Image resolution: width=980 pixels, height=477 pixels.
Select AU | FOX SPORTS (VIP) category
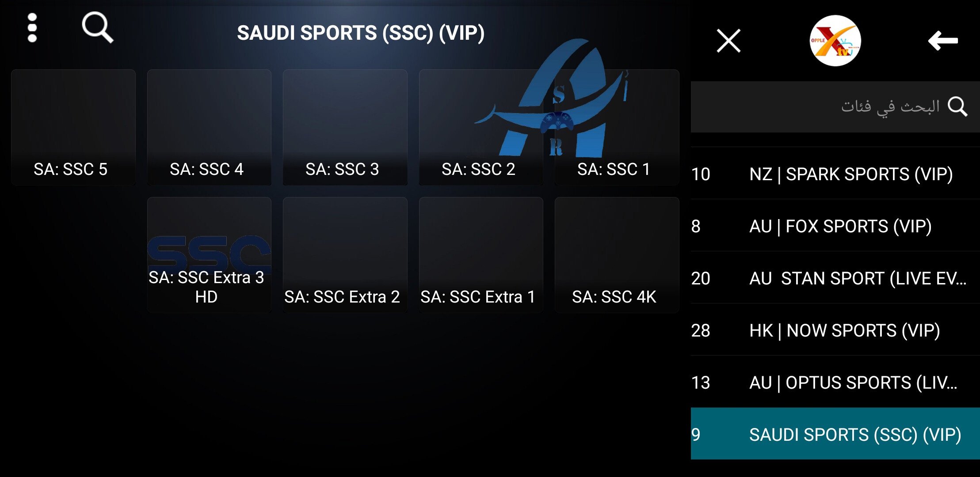click(835, 226)
